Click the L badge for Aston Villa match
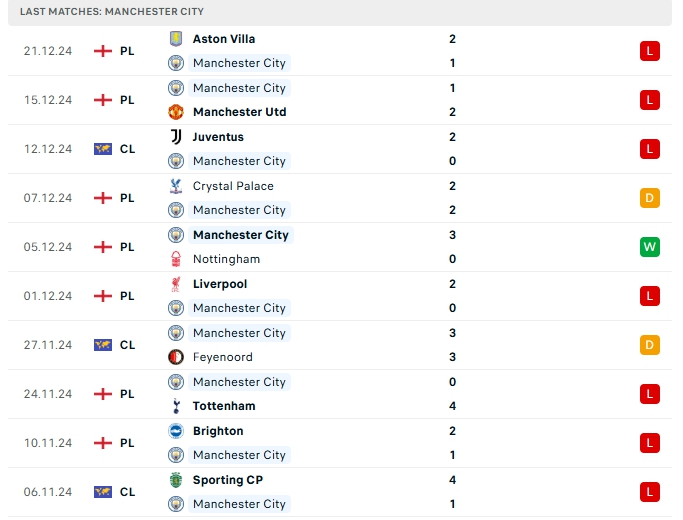The height and width of the screenshot is (520, 683). tap(650, 51)
